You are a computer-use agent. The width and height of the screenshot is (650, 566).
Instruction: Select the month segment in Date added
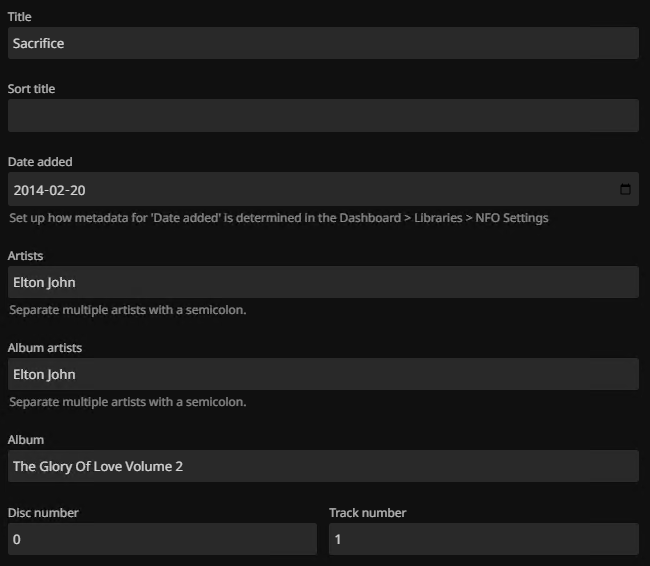[58, 190]
